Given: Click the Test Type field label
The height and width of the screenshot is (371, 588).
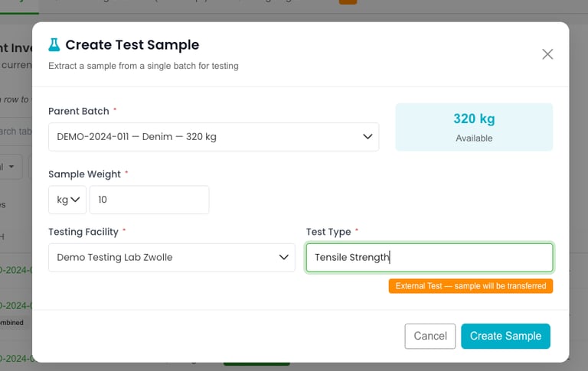Looking at the screenshot, I should [327, 231].
